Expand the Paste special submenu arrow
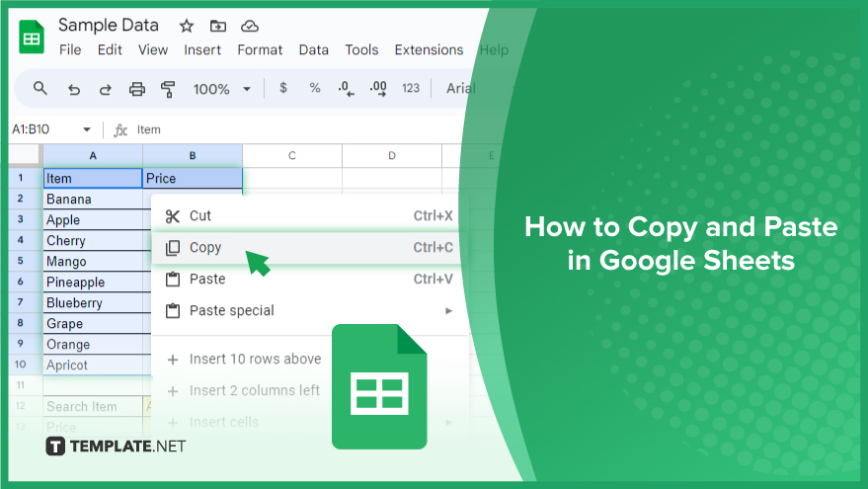This screenshot has height=489, width=868. pyautogui.click(x=449, y=310)
